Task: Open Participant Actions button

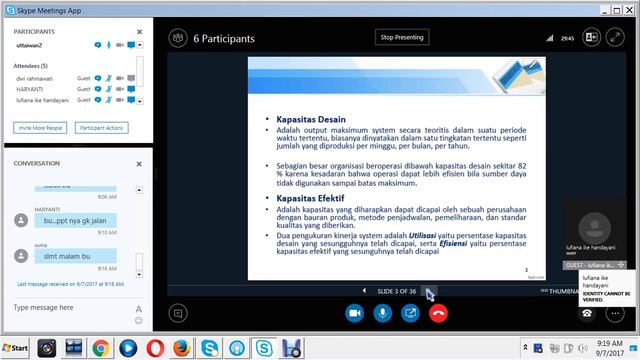Action: point(102,128)
